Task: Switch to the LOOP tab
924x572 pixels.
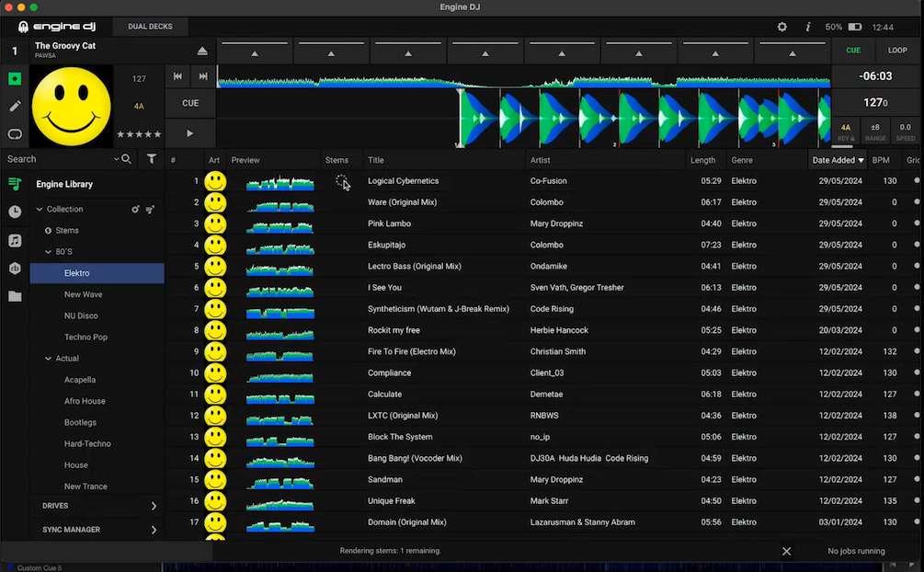Action: (897, 51)
